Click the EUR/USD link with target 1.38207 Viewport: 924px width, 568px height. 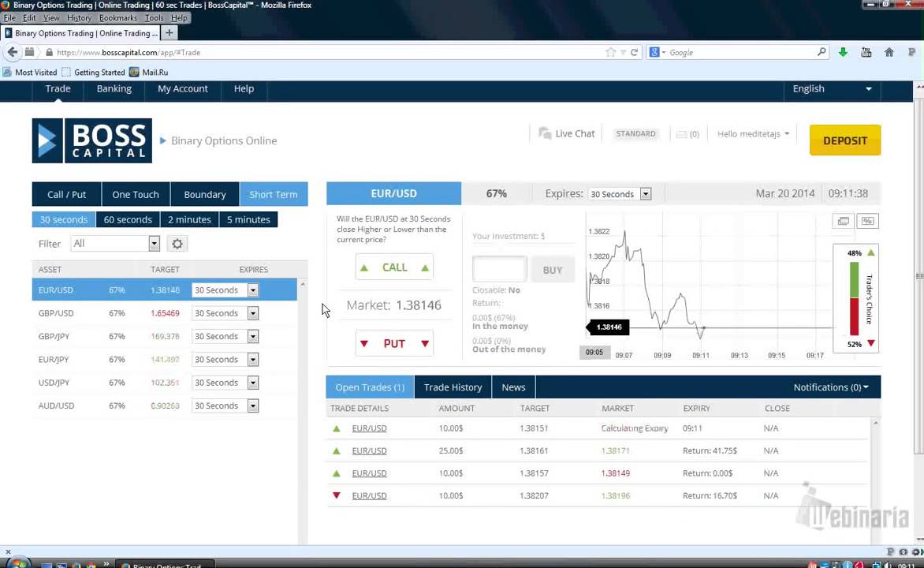click(x=369, y=495)
